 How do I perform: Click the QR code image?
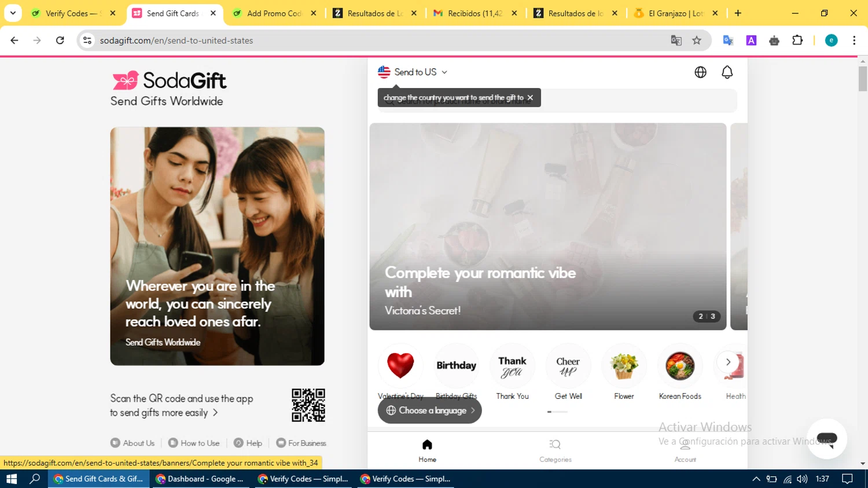(x=308, y=405)
